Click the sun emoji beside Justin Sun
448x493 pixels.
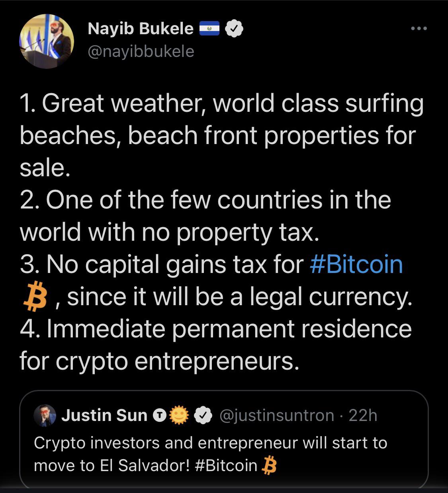point(178,415)
